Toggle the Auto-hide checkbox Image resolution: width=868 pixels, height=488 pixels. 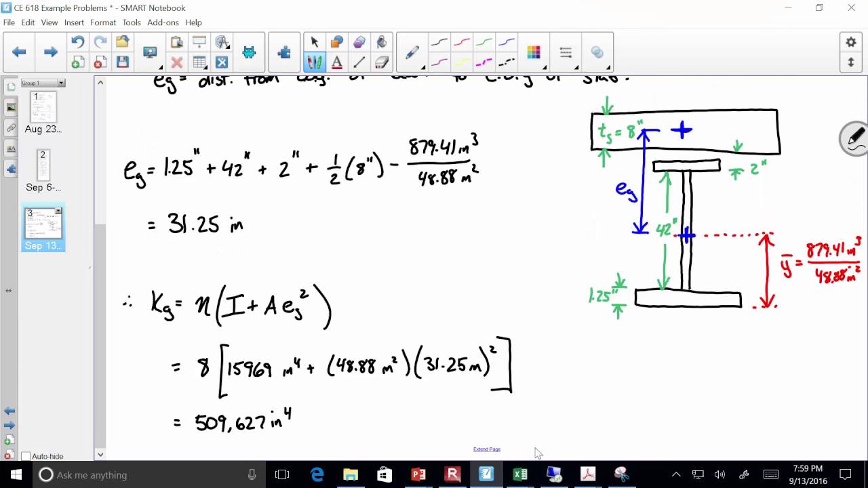[x=26, y=456]
